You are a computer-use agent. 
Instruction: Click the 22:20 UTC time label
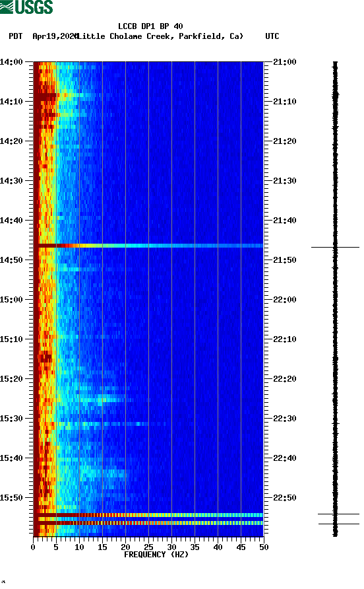(x=285, y=379)
